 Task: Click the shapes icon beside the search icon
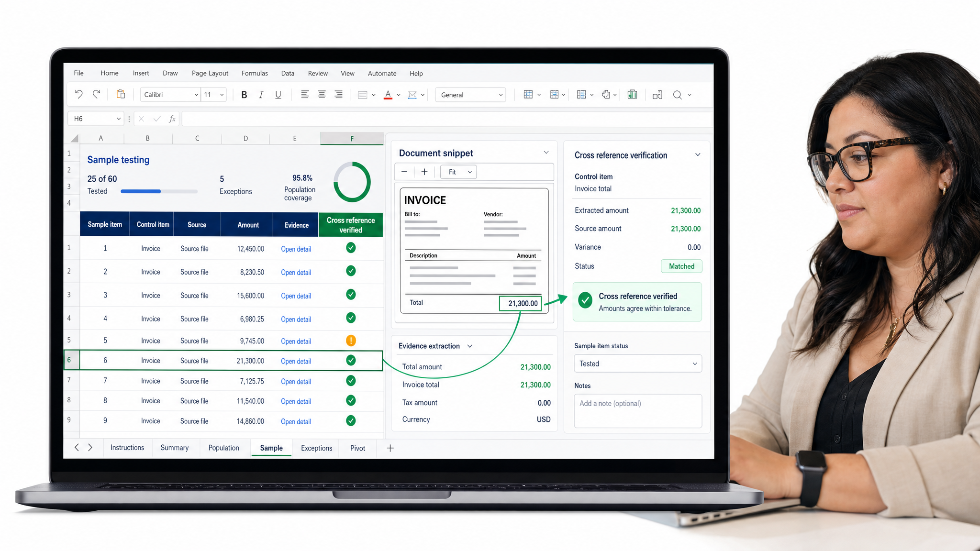(657, 95)
